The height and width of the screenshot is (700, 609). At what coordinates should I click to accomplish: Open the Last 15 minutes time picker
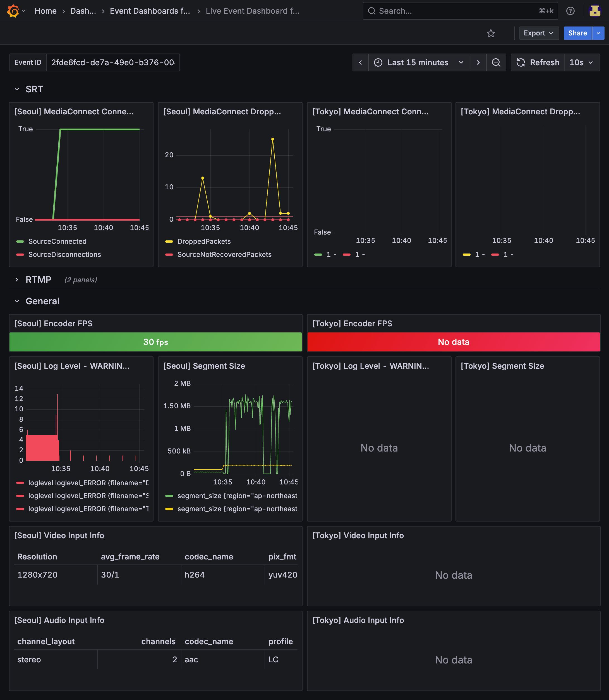[x=419, y=62]
